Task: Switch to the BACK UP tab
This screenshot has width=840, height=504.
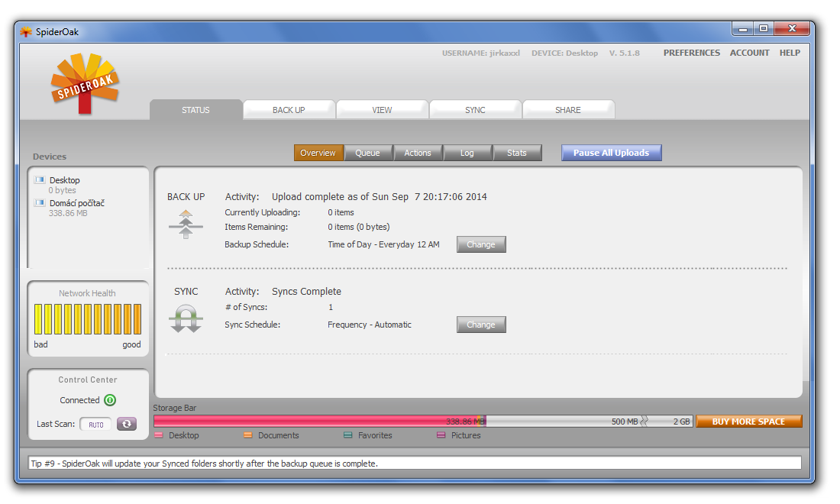Action: [289, 110]
